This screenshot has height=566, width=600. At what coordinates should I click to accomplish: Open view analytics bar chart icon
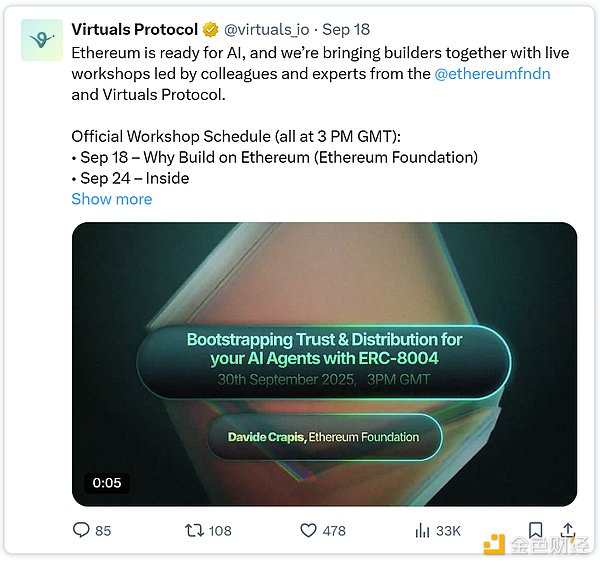pyautogui.click(x=422, y=531)
